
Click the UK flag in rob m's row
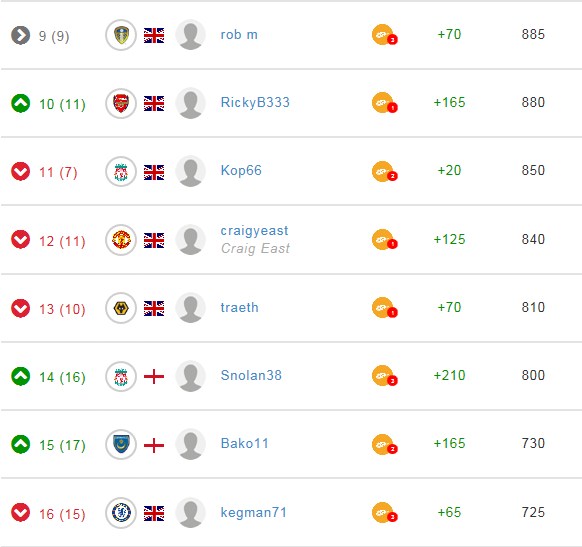tap(154, 36)
